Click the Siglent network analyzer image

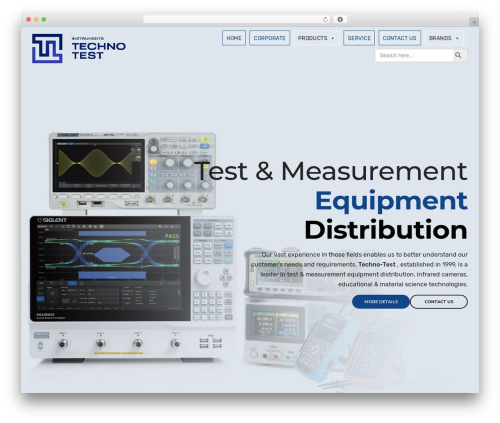[x=133, y=288]
